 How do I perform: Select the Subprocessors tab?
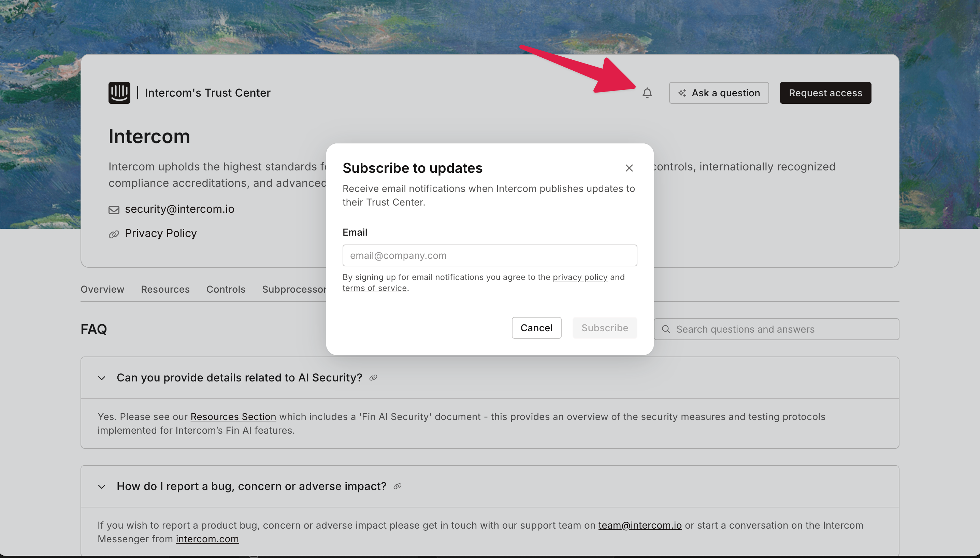pyautogui.click(x=294, y=289)
